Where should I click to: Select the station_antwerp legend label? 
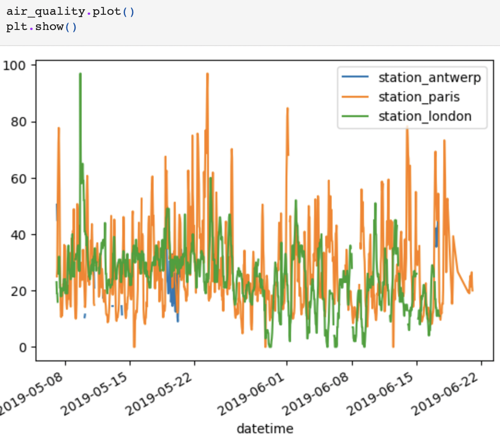pyautogui.click(x=429, y=78)
